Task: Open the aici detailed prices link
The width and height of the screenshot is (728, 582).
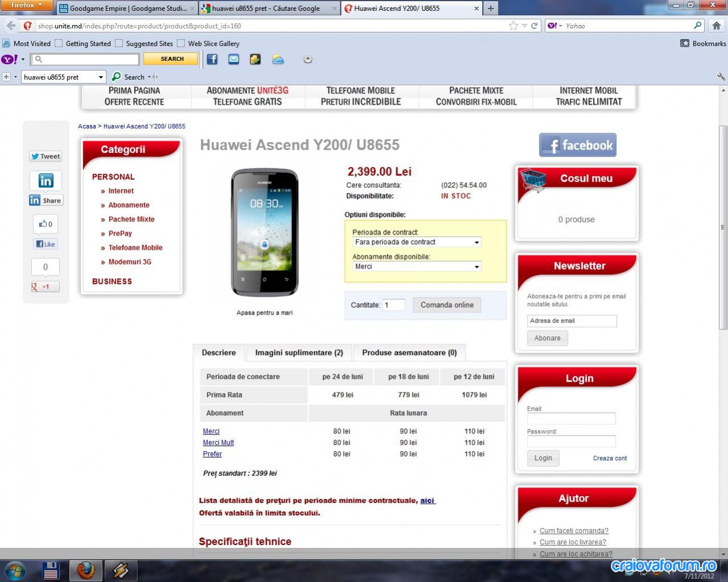Action: point(427,501)
